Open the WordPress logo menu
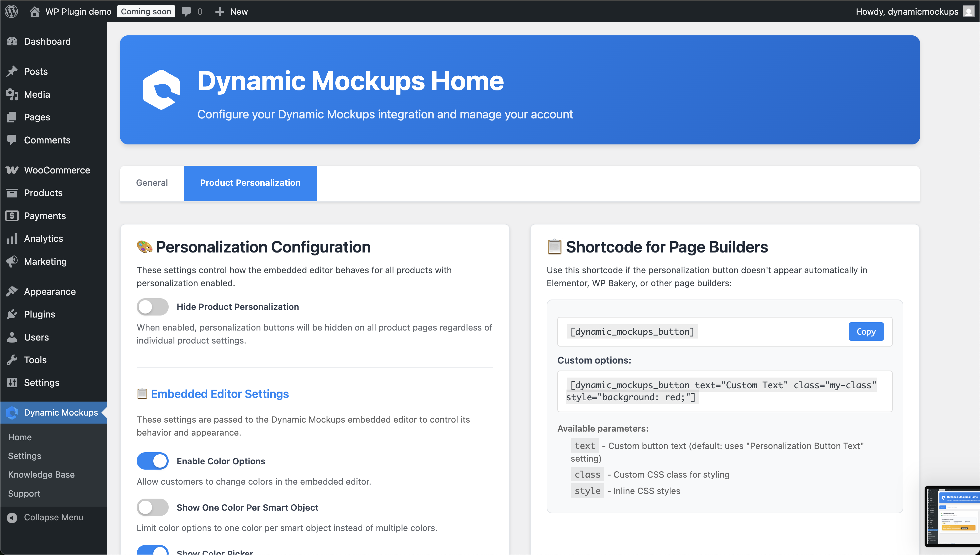The image size is (980, 555). click(x=11, y=11)
